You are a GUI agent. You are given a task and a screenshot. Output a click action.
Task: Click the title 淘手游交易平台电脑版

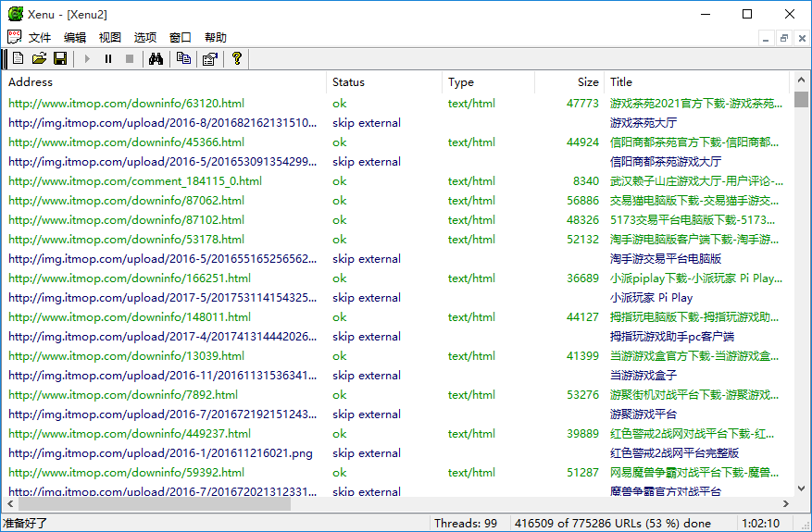tap(666, 258)
